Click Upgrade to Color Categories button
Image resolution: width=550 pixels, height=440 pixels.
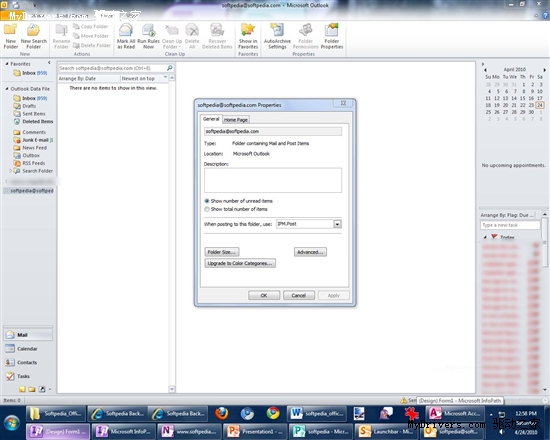240,263
